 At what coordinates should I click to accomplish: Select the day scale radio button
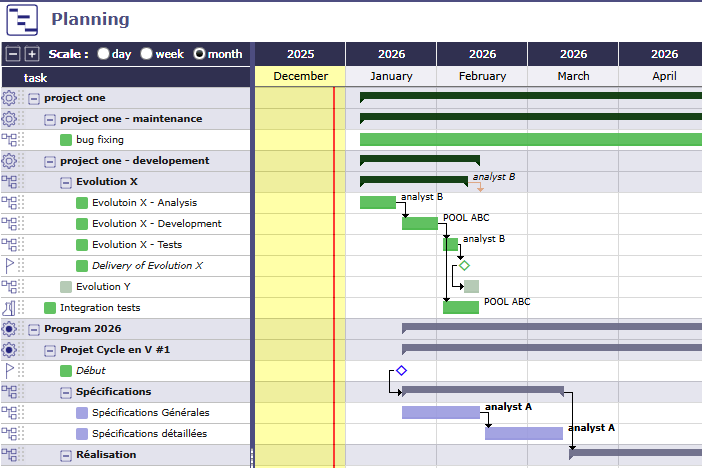pyautogui.click(x=103, y=54)
